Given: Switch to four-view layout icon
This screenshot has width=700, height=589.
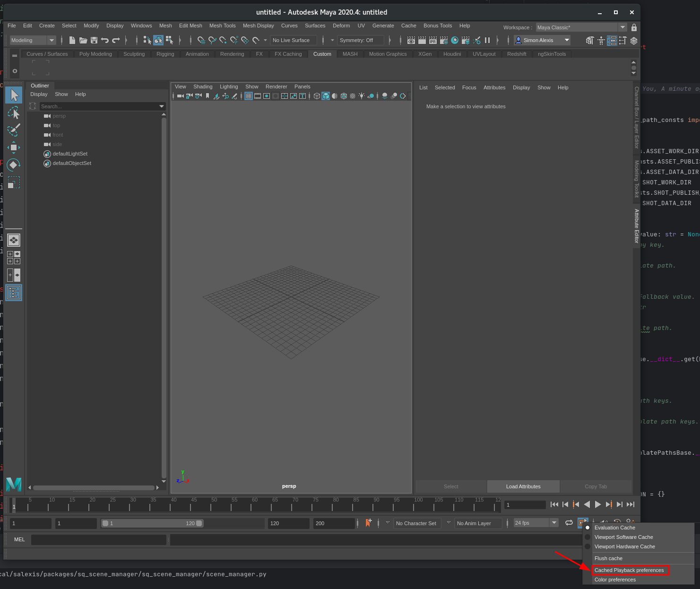Looking at the screenshot, I should 14,258.
